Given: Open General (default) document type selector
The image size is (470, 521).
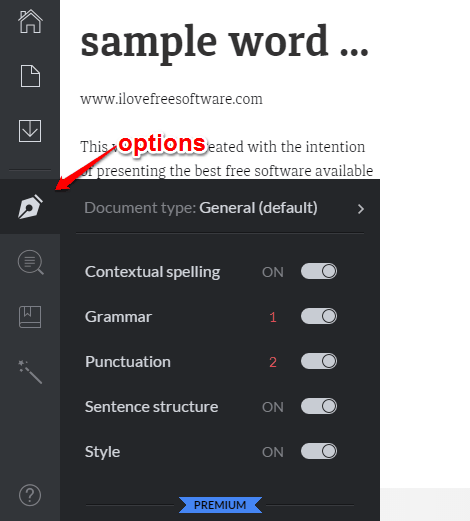Looking at the screenshot, I should tap(258, 208).
